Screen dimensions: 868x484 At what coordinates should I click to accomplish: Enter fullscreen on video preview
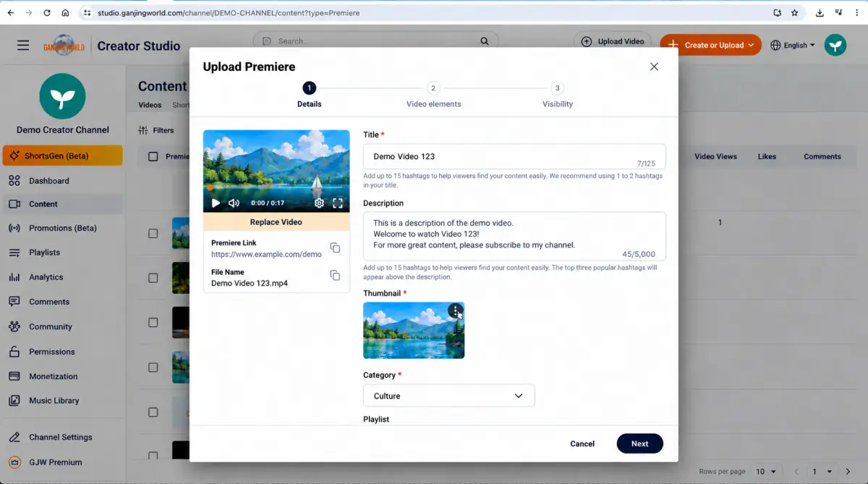[x=338, y=203]
